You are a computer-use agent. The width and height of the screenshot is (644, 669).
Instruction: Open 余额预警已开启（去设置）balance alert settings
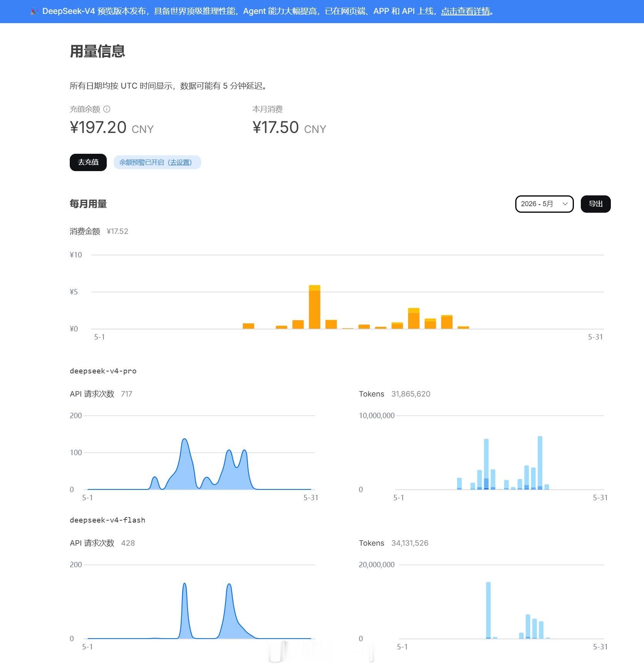point(157,162)
